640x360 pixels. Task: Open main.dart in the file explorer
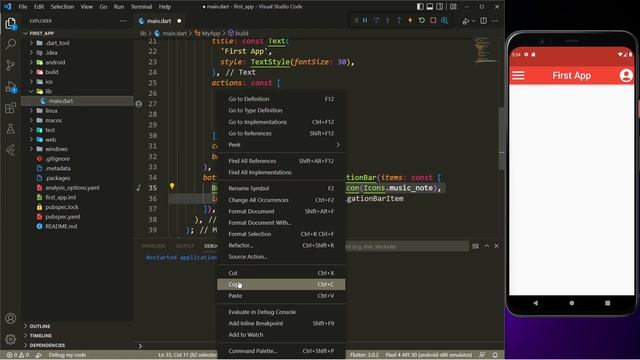pos(60,101)
